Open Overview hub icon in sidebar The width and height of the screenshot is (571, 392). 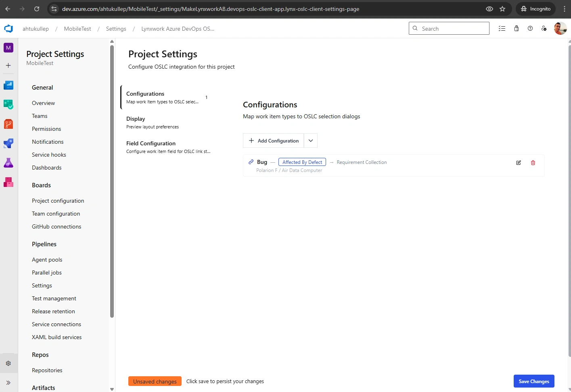point(8,85)
